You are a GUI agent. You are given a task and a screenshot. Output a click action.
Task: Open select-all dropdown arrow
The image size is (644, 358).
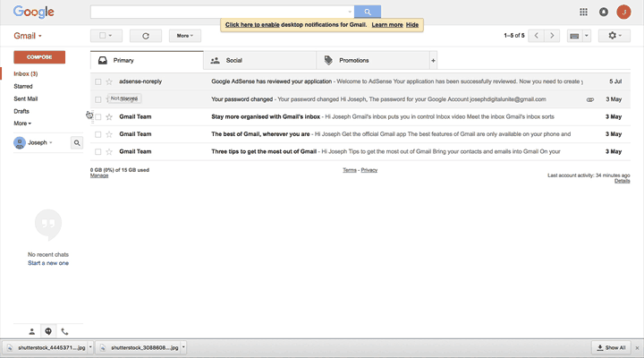pyautogui.click(x=110, y=36)
